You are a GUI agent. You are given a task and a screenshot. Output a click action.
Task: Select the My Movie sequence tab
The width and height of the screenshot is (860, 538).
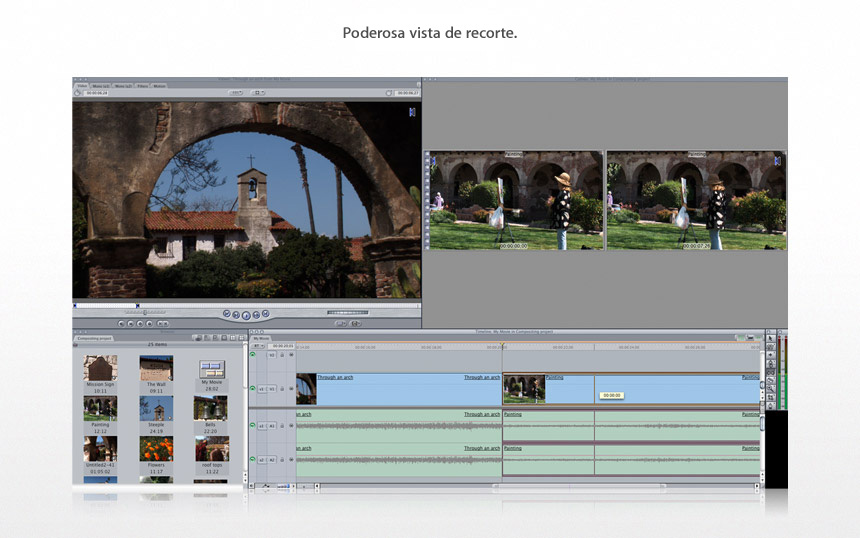(x=262, y=338)
